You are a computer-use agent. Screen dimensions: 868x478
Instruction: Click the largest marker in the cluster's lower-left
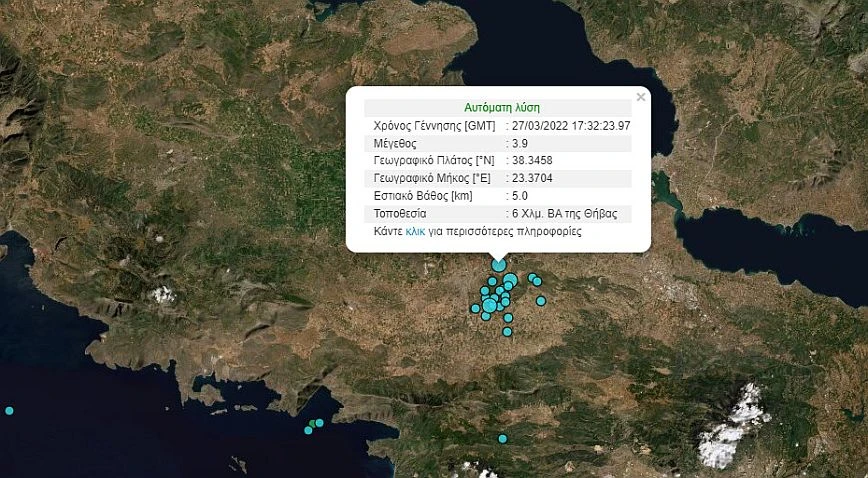(489, 305)
